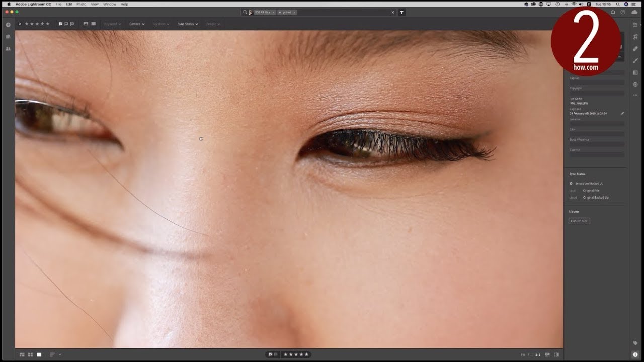
Task: Edit capture date with pencil icon
Action: 622,114
